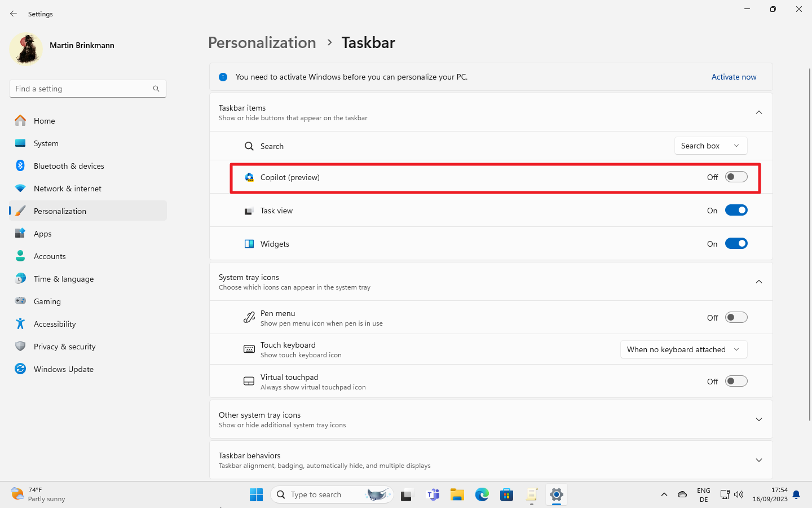
Task: Open the weather widget showing 74°F
Action: (38, 495)
